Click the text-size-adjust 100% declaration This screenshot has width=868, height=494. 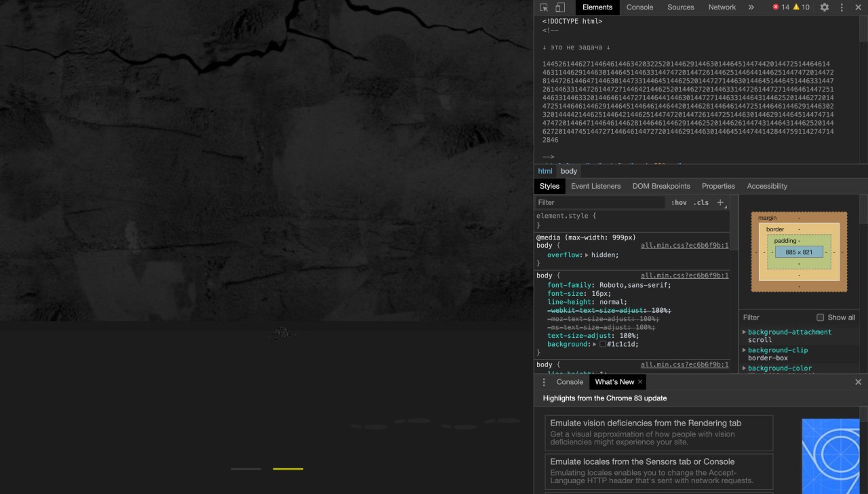pos(593,335)
